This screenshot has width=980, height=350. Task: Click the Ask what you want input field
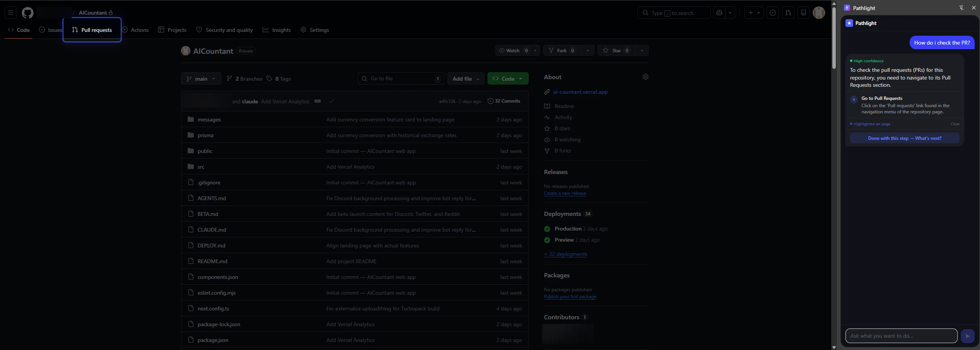[901, 336]
